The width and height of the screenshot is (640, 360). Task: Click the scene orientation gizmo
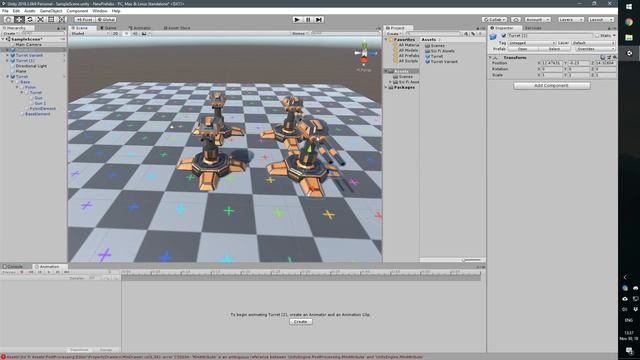click(364, 53)
